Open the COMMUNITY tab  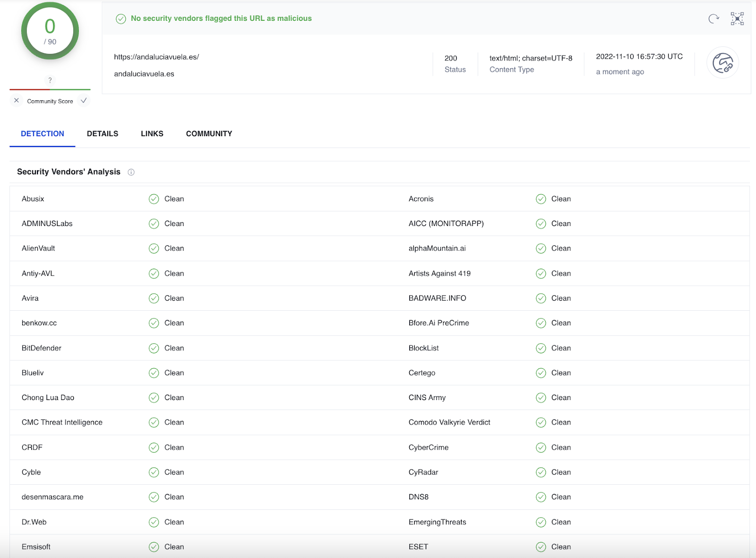[209, 134]
